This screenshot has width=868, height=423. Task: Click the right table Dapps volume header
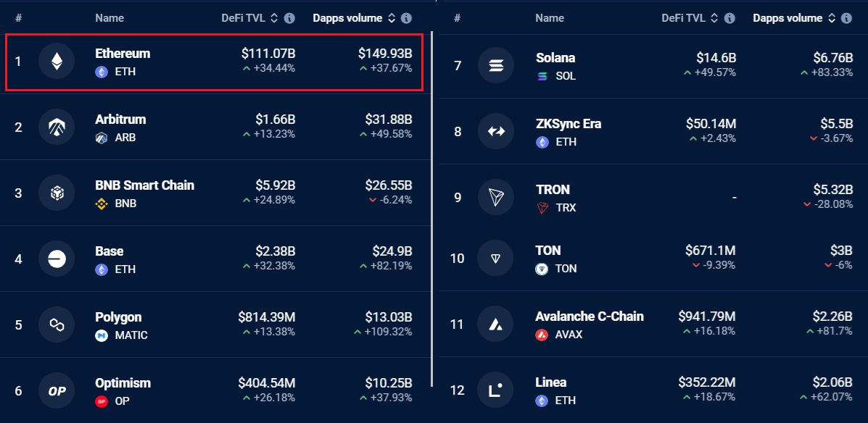point(788,18)
